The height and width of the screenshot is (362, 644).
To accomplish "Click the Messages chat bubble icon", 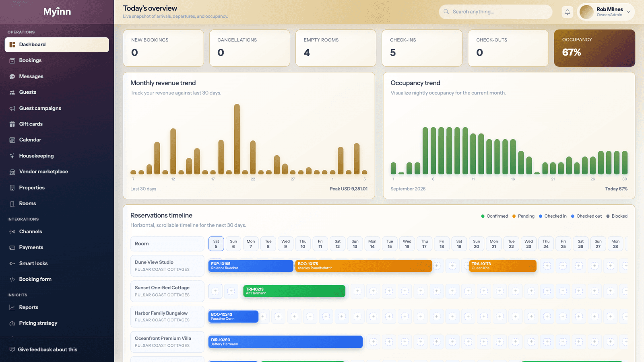I will coord(12,76).
